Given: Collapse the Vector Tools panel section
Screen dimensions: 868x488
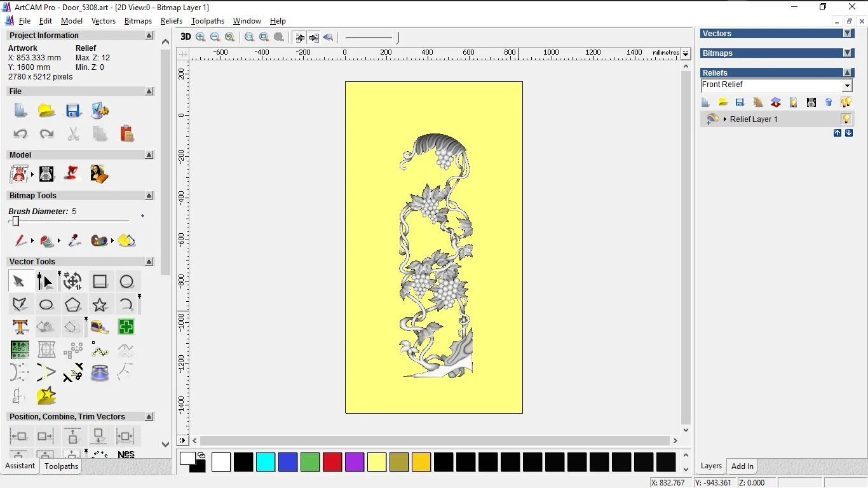Looking at the screenshot, I should (149, 262).
